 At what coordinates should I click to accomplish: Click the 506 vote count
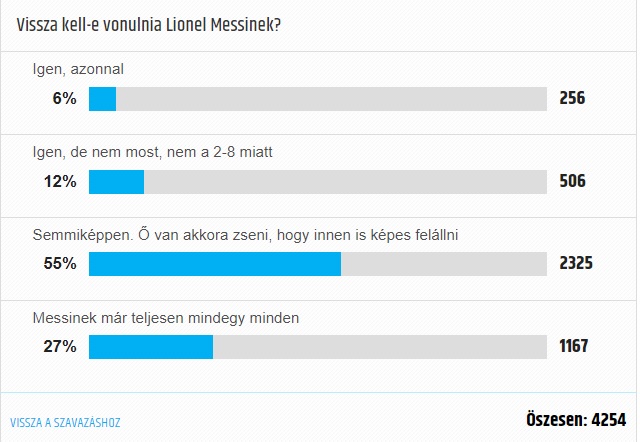click(572, 181)
